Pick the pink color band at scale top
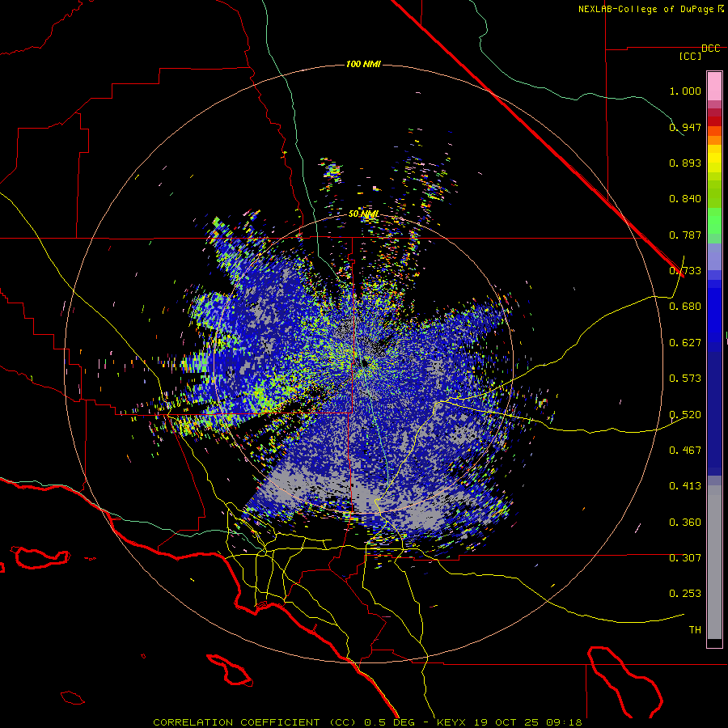The height and width of the screenshot is (728, 728). pos(714,86)
